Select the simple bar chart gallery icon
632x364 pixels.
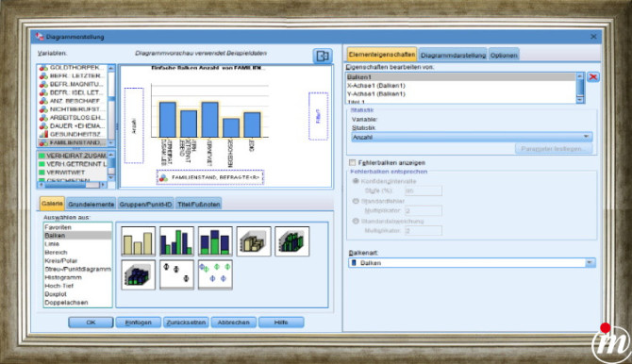(139, 241)
